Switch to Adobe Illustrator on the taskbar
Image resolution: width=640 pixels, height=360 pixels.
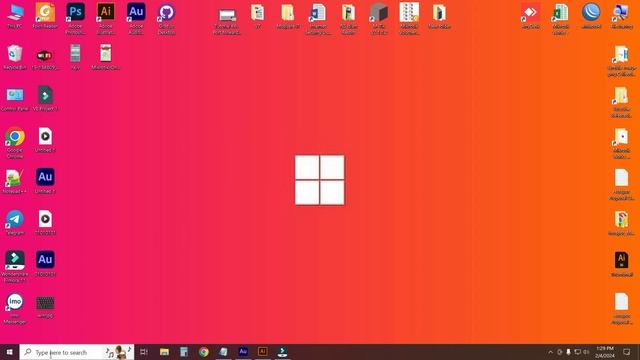(263, 352)
